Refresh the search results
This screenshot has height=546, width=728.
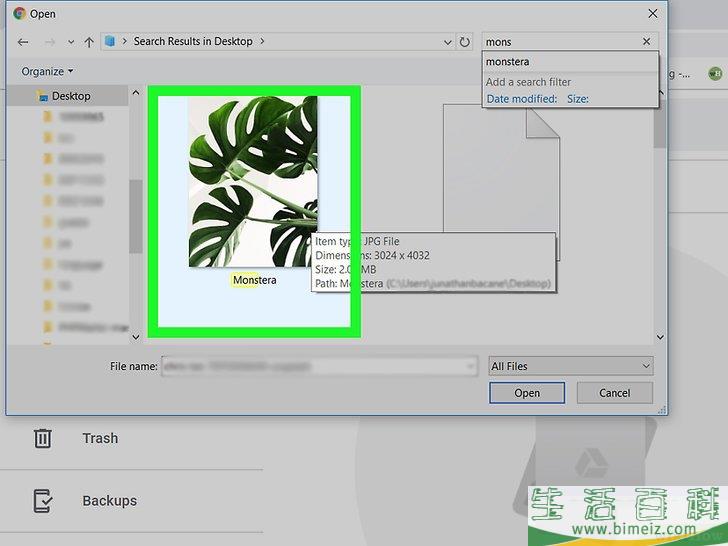(x=464, y=42)
